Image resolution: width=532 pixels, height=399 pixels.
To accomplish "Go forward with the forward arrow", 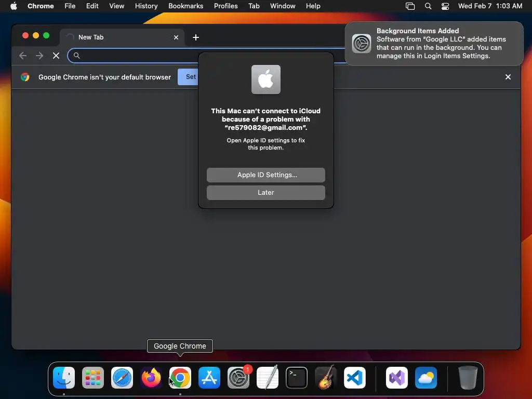I will coord(39,56).
